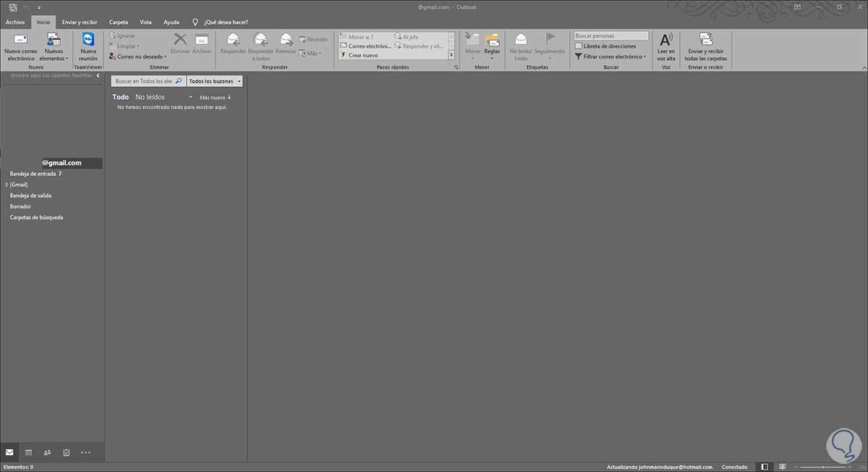The width and height of the screenshot is (868, 472).
Task: Open Customize Quick Access Toolbar arrow
Action: coord(38,7)
